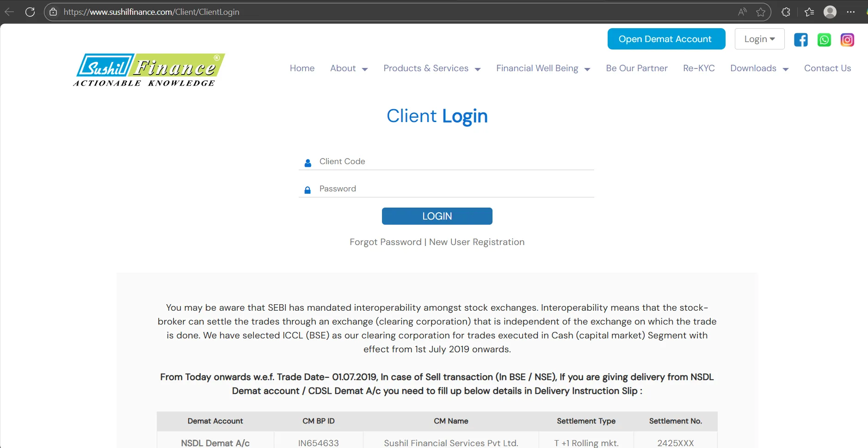Focus the Client Code input field

pos(446,161)
